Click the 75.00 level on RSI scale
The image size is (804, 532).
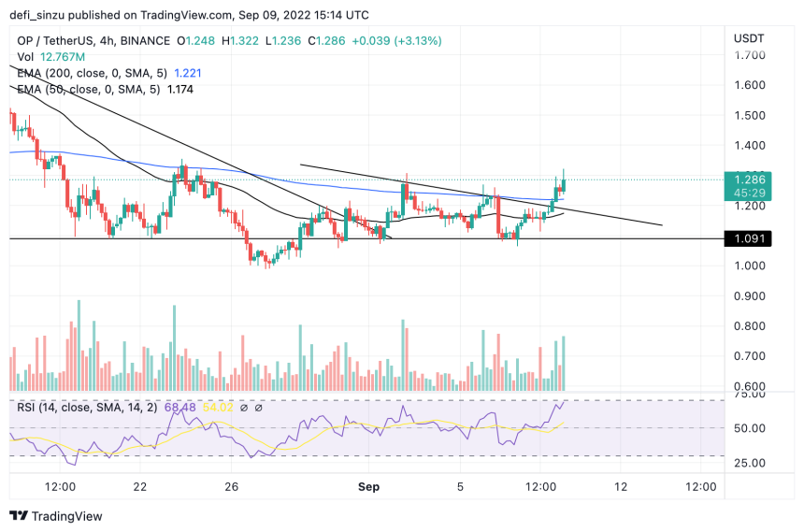[x=753, y=395]
